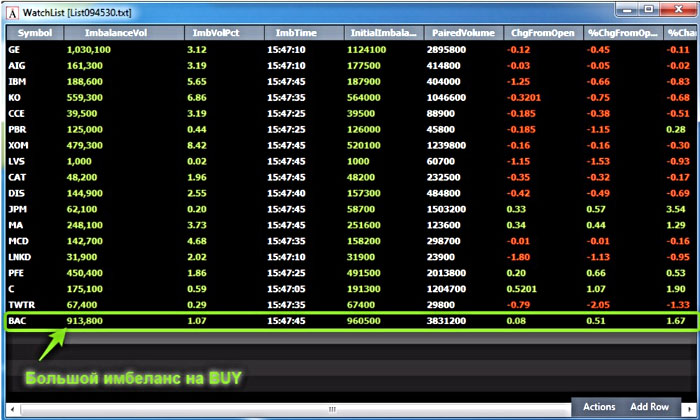Click InitialImbalance value 491500
This screenshot has height=420, width=700.
click(364, 273)
